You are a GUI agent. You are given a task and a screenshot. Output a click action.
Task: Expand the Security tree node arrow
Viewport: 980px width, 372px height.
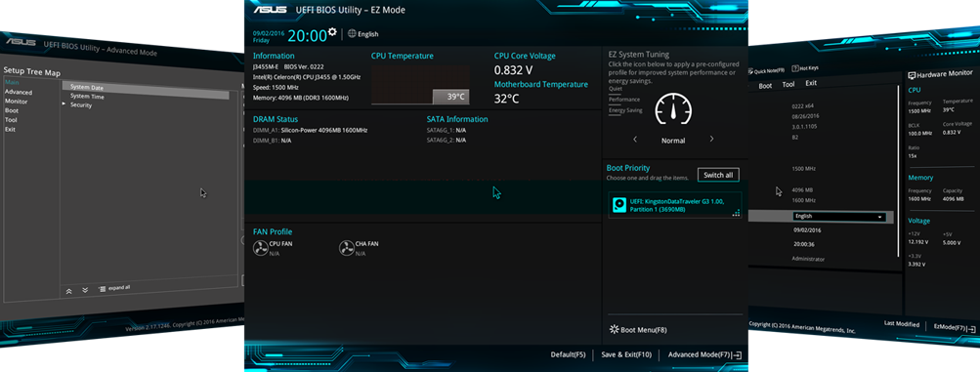click(64, 104)
